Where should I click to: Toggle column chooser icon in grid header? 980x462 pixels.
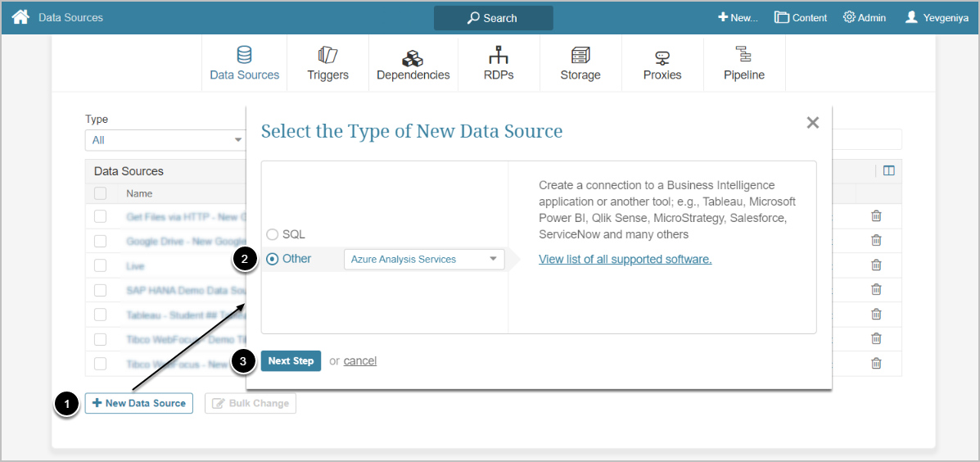click(x=889, y=171)
